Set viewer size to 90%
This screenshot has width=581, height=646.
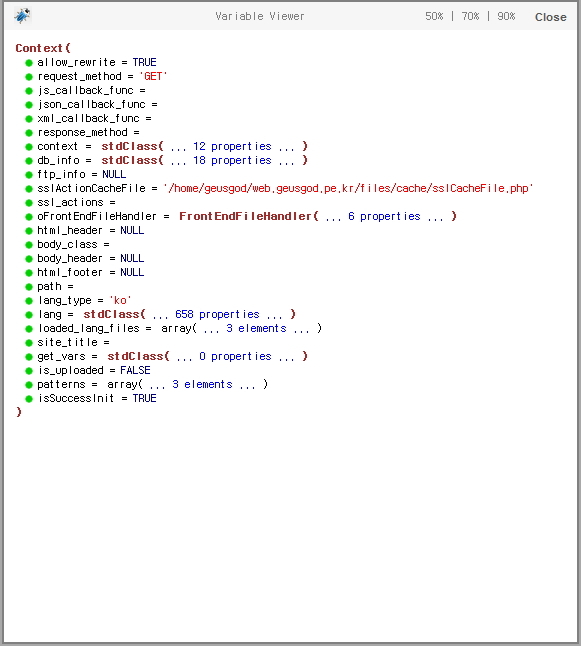[x=506, y=16]
